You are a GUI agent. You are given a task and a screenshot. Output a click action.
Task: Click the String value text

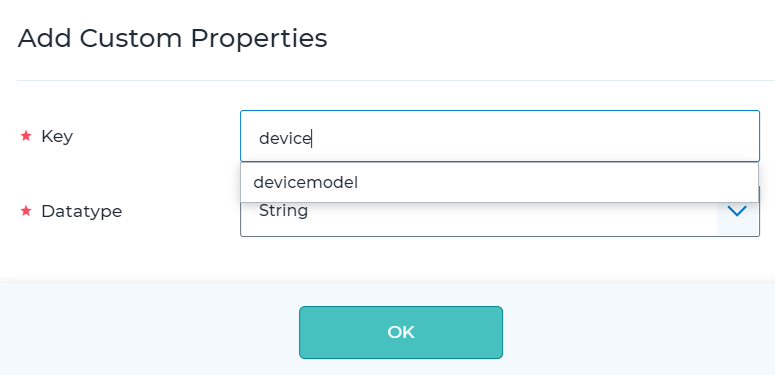click(x=283, y=211)
